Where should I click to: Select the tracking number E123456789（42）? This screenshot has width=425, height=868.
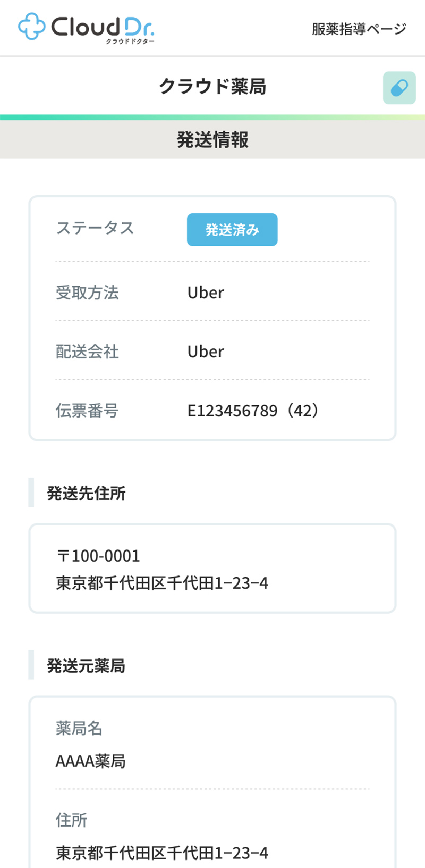[253, 411]
